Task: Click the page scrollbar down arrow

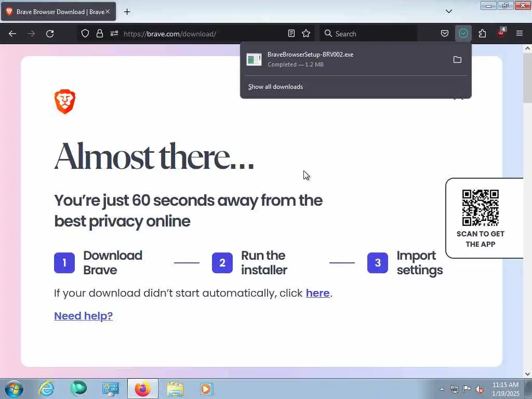Action: tap(528, 374)
